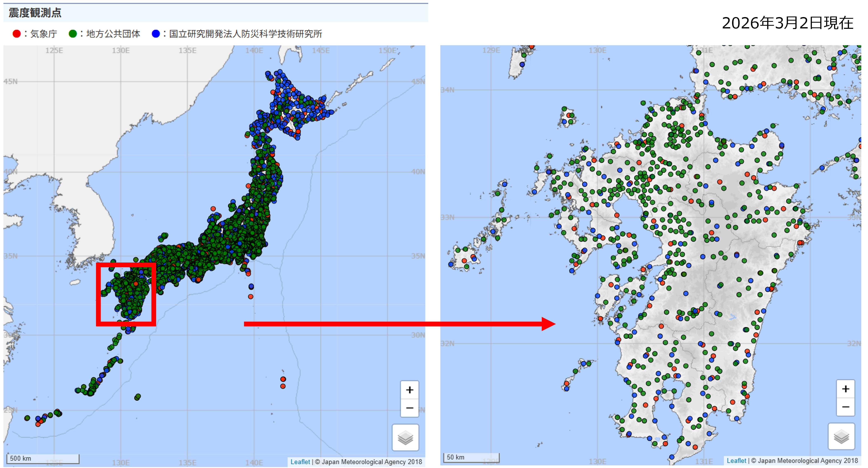The image size is (868, 468).
Task: Click green 地方公共団体 legend dot
Action: click(73, 34)
